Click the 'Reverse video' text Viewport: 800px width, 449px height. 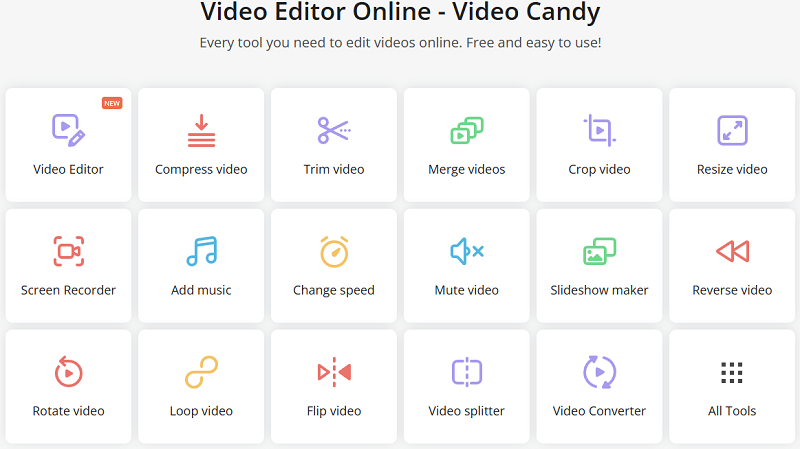(732, 290)
